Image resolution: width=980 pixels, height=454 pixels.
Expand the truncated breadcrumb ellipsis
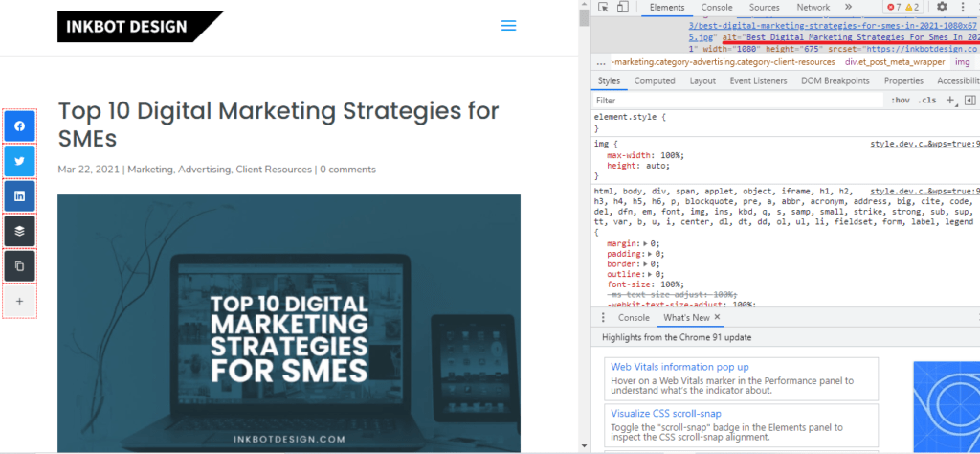601,62
